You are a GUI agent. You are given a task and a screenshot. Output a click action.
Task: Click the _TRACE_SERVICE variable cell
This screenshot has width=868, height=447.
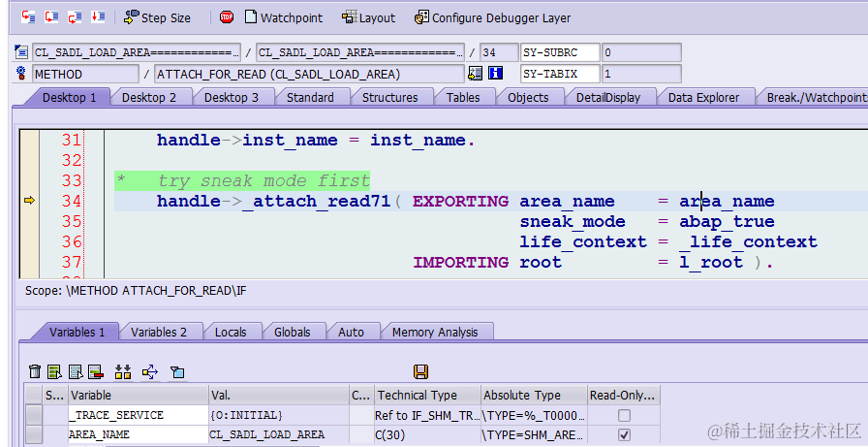pyautogui.click(x=138, y=415)
